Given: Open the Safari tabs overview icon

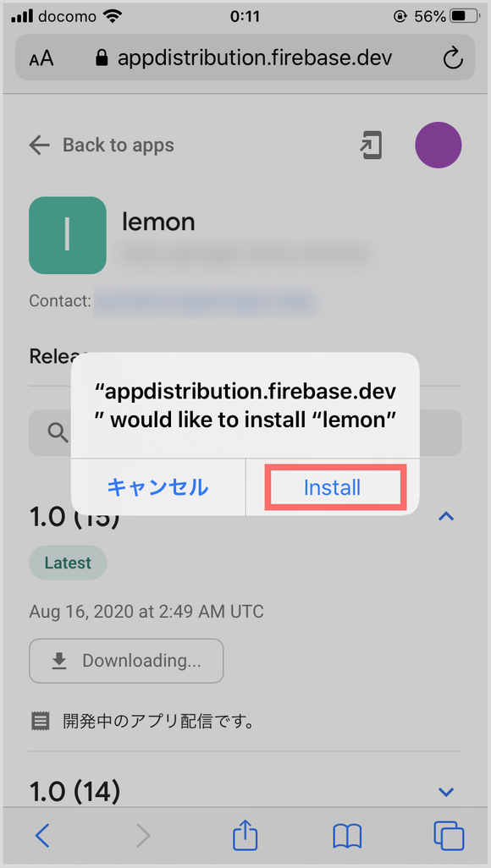Looking at the screenshot, I should pyautogui.click(x=449, y=836).
